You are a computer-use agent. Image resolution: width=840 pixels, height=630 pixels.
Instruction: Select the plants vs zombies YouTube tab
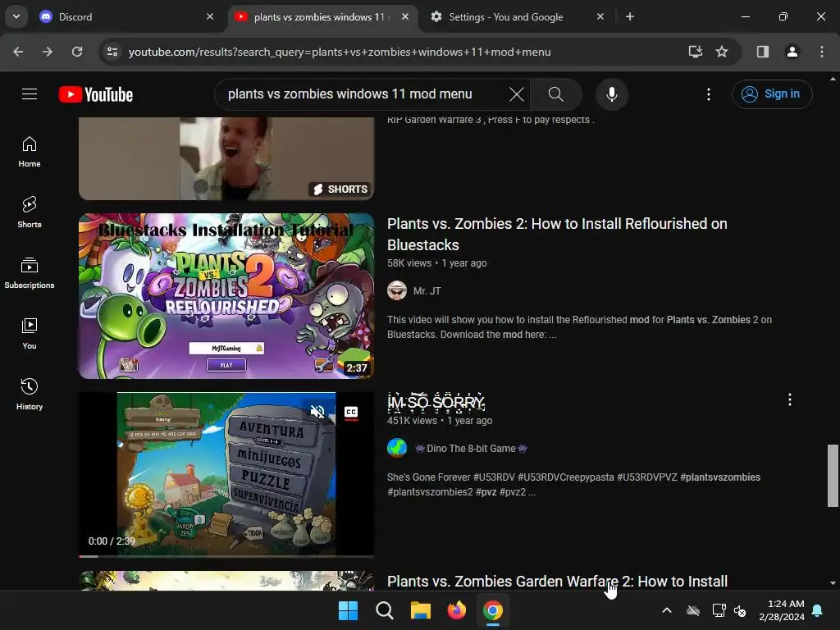click(322, 17)
